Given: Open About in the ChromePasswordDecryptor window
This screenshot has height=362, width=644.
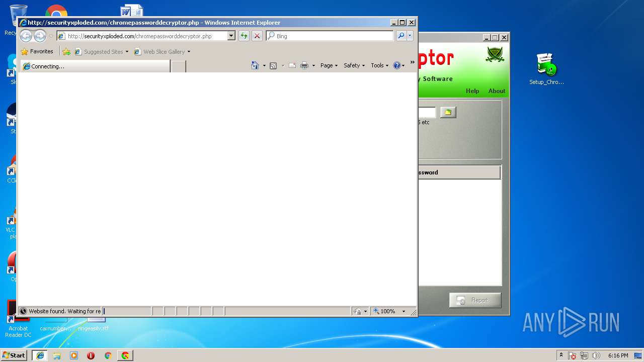Looking at the screenshot, I should pos(497,91).
